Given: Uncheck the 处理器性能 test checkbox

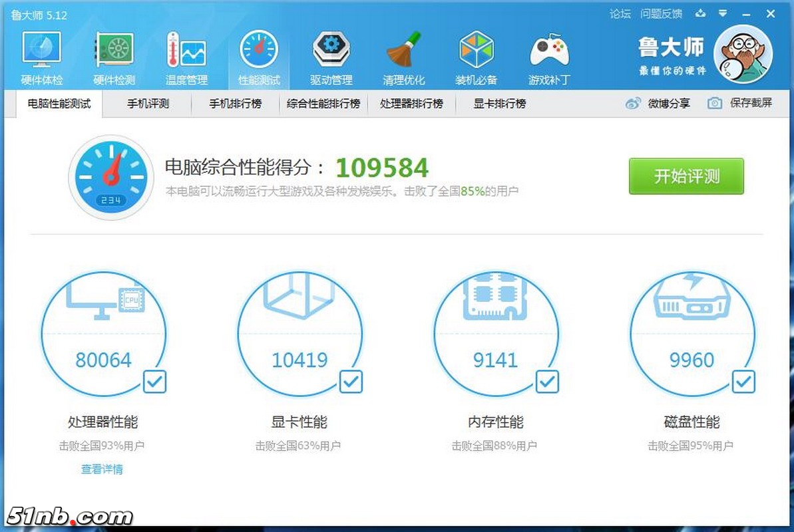Looking at the screenshot, I should [x=154, y=382].
